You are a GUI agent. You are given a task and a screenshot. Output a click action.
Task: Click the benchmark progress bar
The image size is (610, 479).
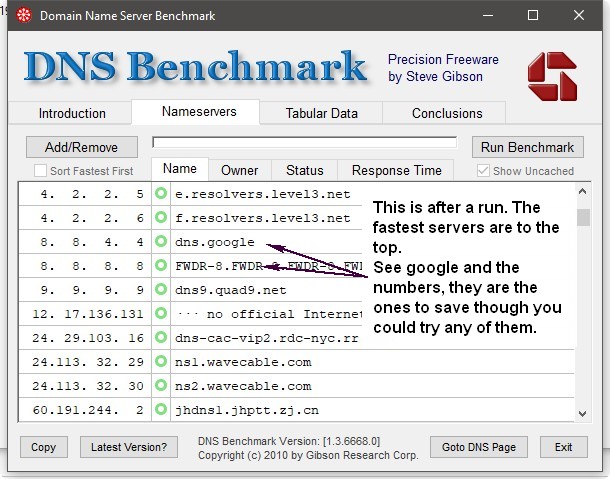click(x=305, y=142)
